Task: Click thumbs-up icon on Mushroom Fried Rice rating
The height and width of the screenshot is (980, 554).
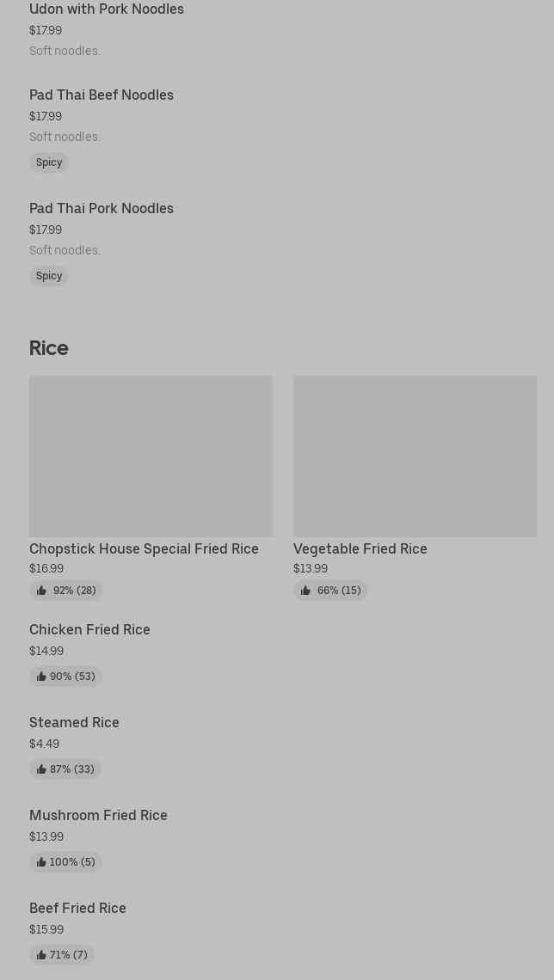Action: point(41,862)
